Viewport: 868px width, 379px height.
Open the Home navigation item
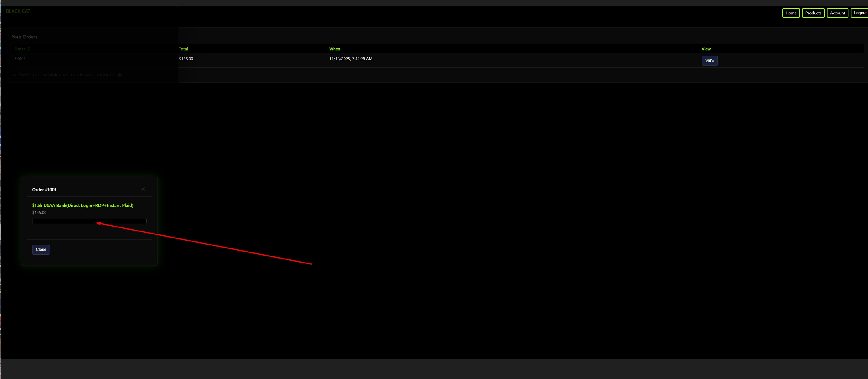coord(791,13)
